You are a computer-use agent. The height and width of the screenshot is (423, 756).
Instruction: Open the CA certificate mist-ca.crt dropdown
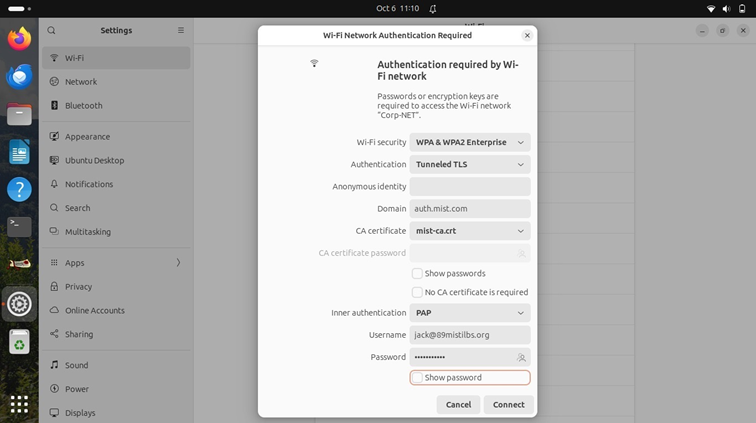470,231
